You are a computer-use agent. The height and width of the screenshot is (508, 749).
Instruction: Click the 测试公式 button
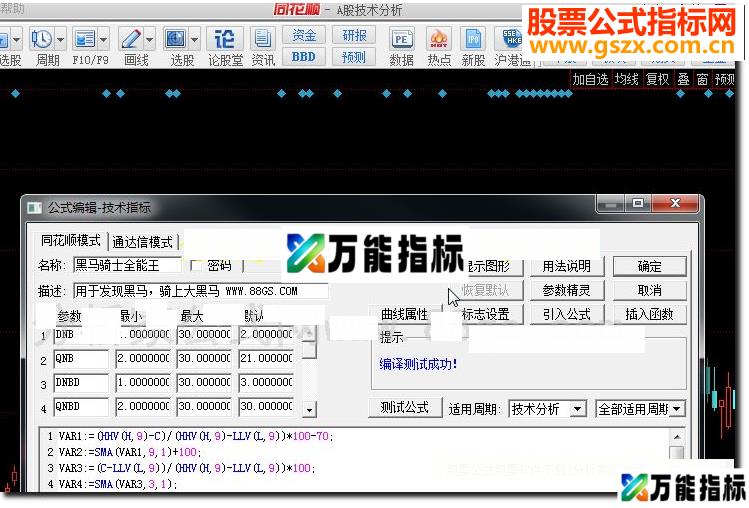[405, 408]
